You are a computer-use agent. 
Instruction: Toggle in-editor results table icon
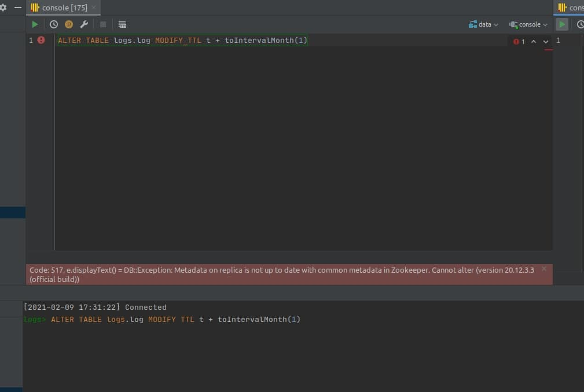pyautogui.click(x=122, y=24)
